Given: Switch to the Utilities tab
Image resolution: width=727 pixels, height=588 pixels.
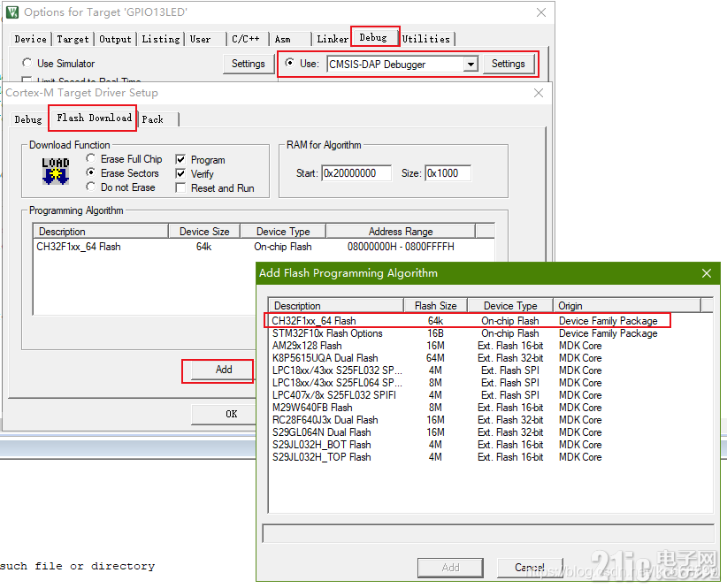Looking at the screenshot, I should (426, 40).
